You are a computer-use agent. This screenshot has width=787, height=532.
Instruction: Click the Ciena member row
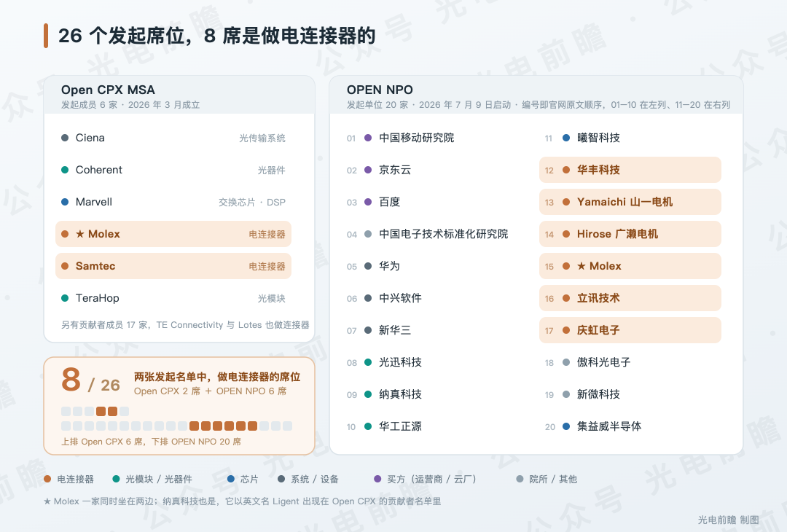click(173, 138)
